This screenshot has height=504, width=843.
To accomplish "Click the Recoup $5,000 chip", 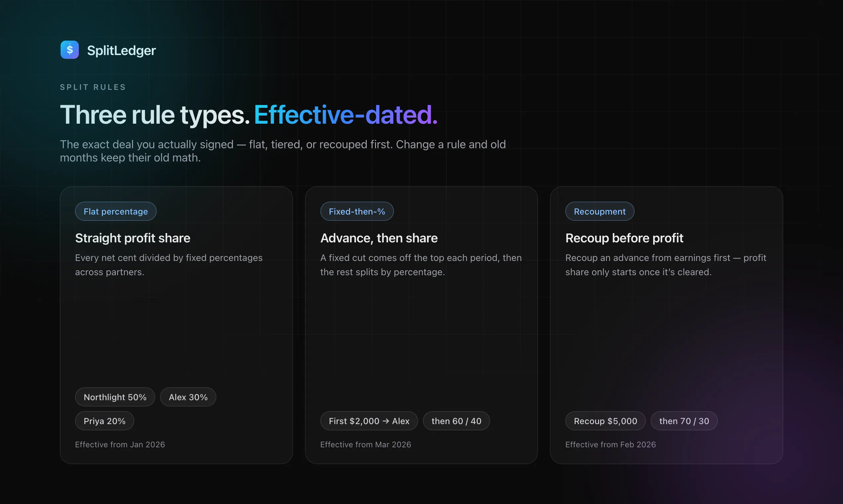I will (605, 421).
